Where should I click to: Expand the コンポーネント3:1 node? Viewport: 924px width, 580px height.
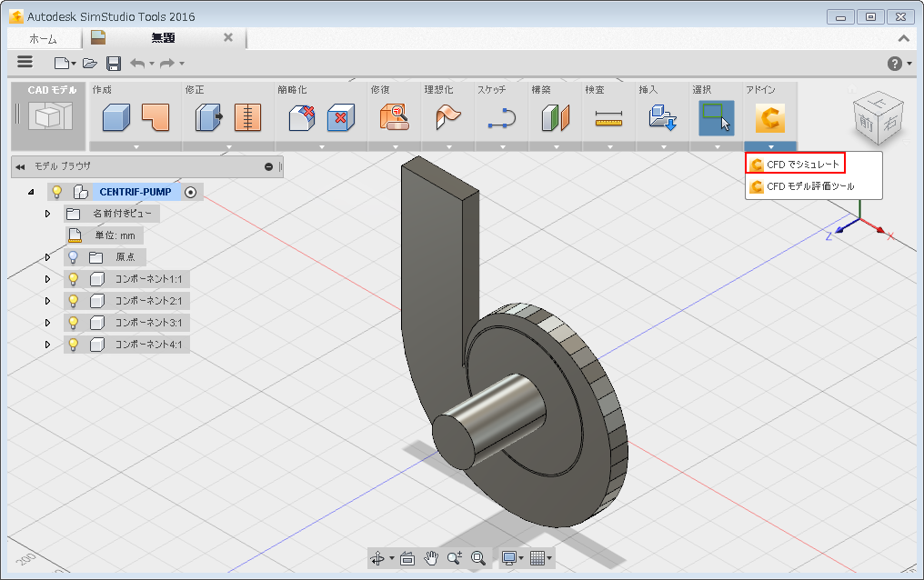coord(47,322)
